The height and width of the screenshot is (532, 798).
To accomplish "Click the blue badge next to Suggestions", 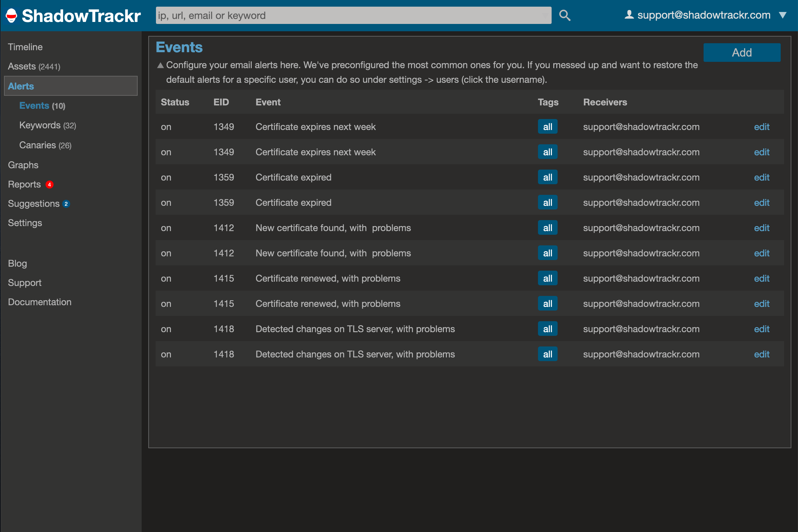I will click(x=66, y=204).
